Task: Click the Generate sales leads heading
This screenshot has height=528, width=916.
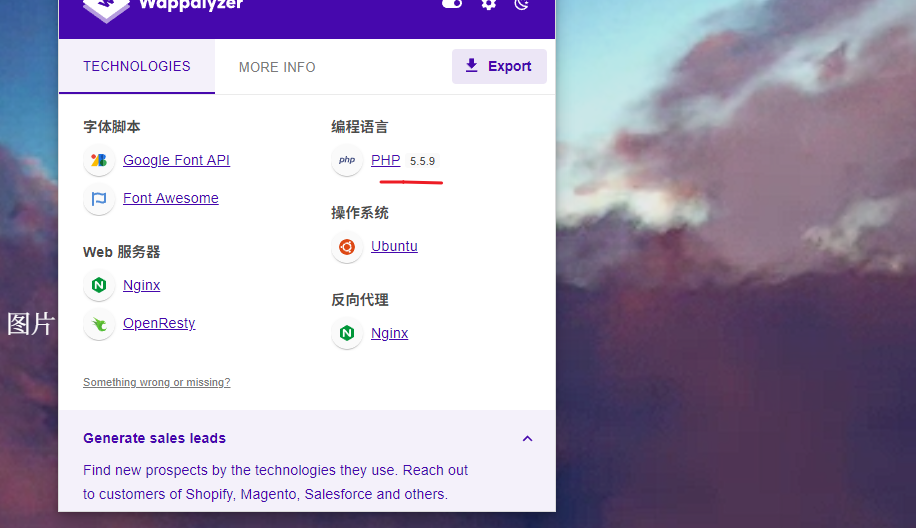Action: 154,438
